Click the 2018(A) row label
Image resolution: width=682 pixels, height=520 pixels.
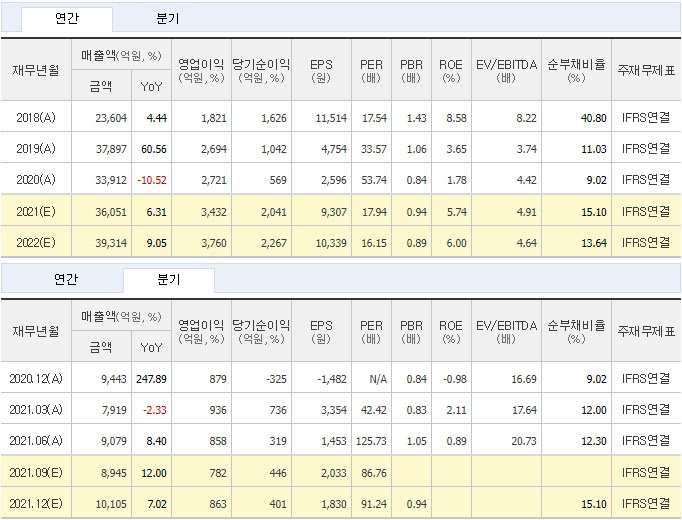[x=36, y=118]
